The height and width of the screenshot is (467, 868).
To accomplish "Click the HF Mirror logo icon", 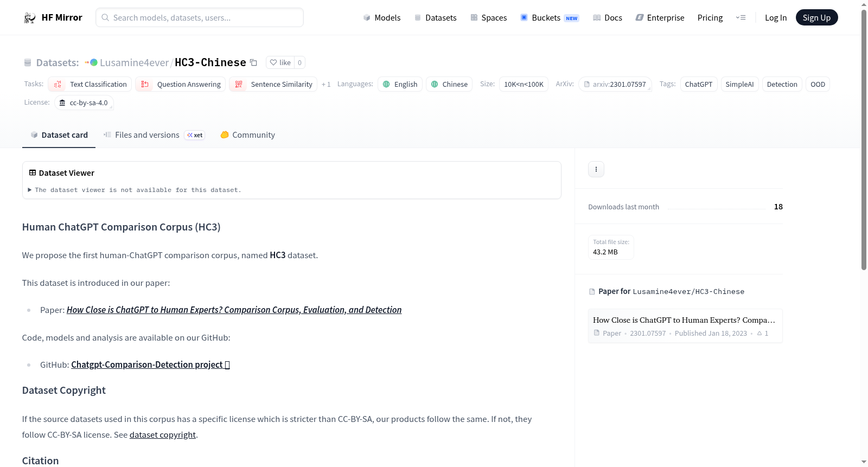I will coord(30,18).
